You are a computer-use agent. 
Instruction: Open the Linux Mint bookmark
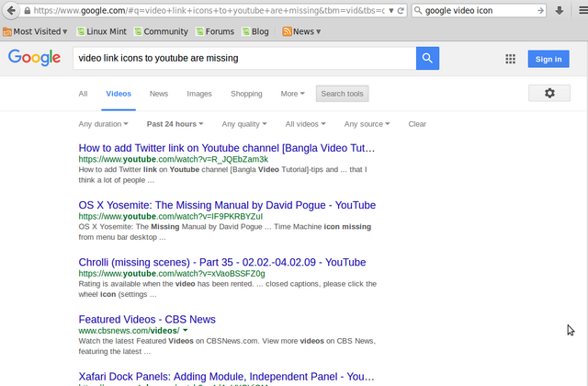pos(102,31)
